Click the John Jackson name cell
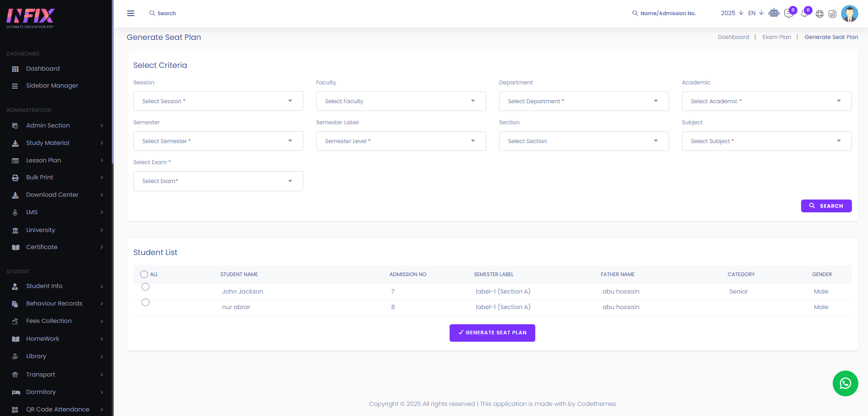The height and width of the screenshot is (416, 868). 242,292
